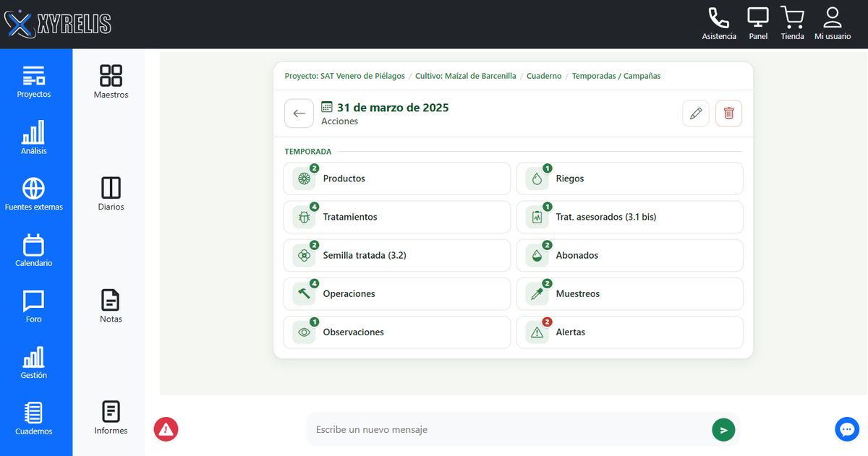Click the Cuaderno breadcrumb link
This screenshot has height=456, width=868.
tap(544, 76)
